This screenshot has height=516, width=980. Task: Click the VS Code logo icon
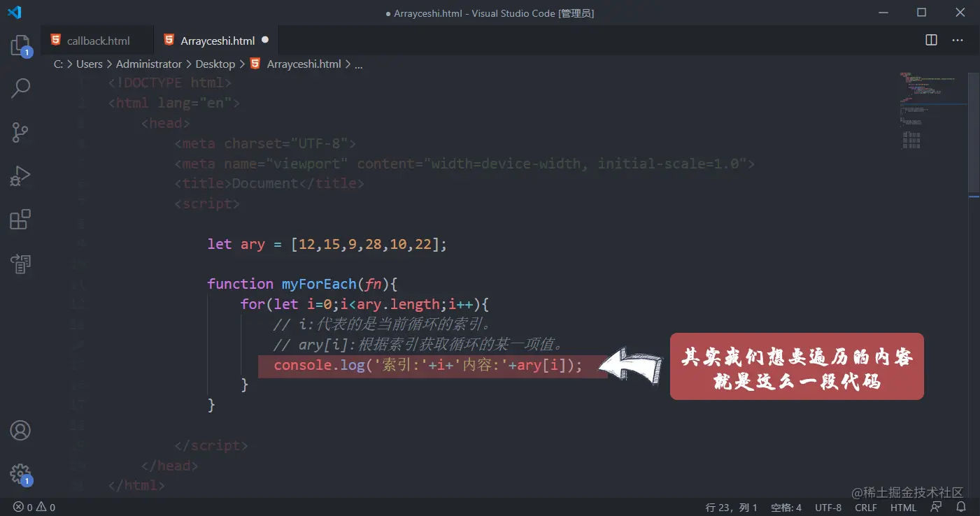pos(15,13)
